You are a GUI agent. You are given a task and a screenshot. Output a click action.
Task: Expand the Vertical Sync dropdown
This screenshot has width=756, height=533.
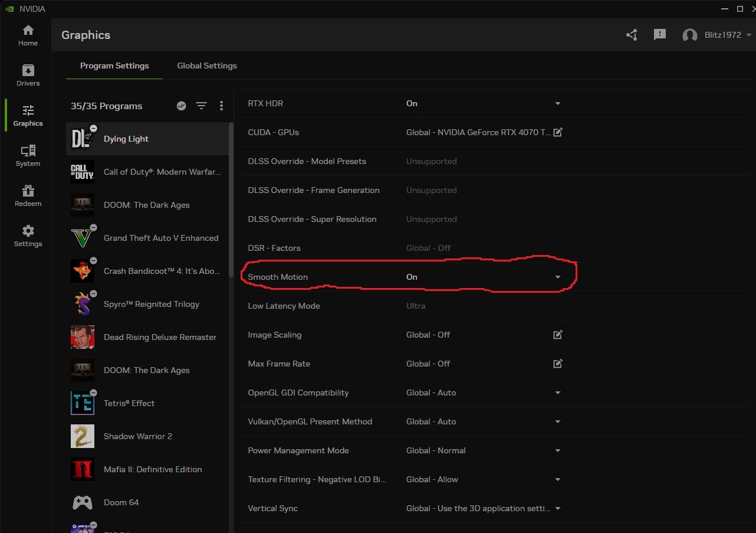point(558,508)
